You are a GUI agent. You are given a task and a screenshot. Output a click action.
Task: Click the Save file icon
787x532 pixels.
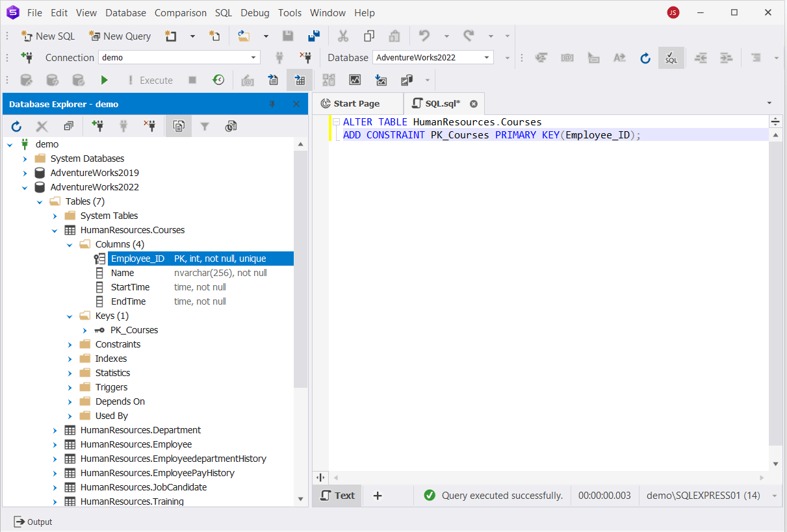(x=288, y=36)
